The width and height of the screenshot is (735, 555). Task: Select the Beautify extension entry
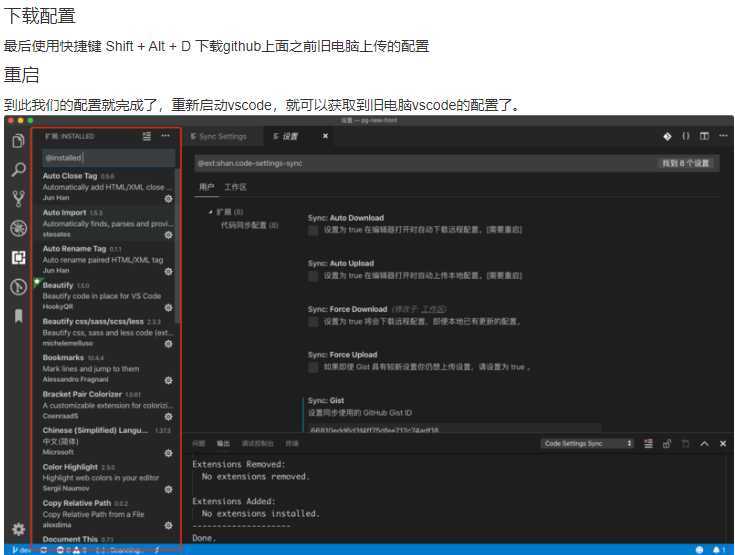point(108,296)
